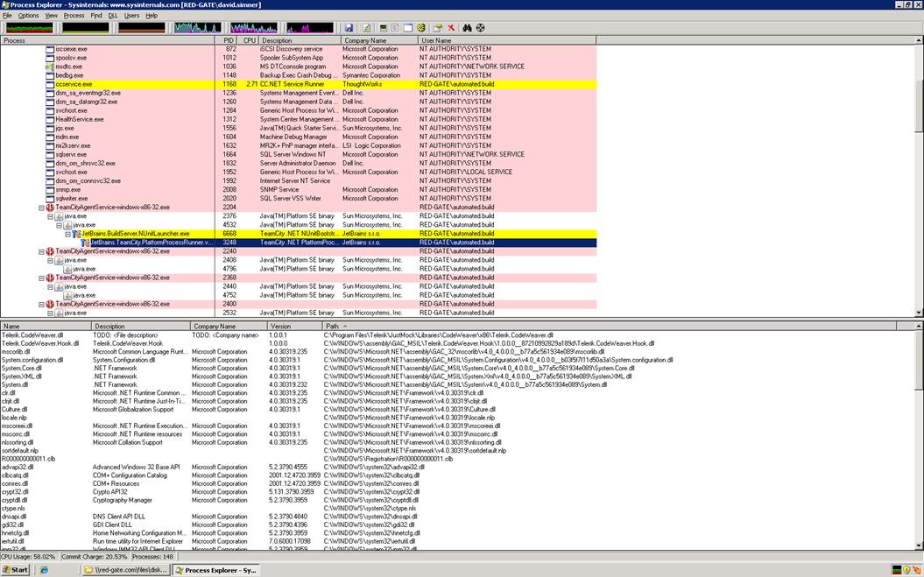The height and width of the screenshot is (577, 924).
Task: Click the red icon of TeamCityAgentService PID 2204
Action: tap(50, 208)
